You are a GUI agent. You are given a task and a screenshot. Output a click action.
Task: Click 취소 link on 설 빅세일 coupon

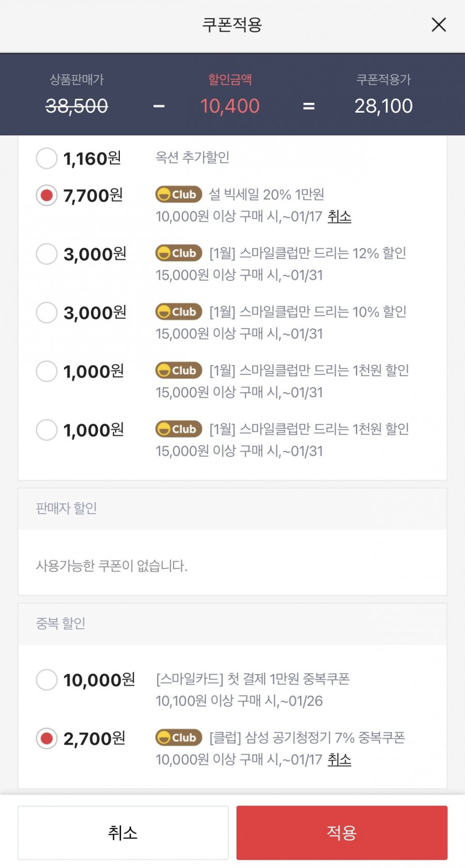tap(339, 216)
